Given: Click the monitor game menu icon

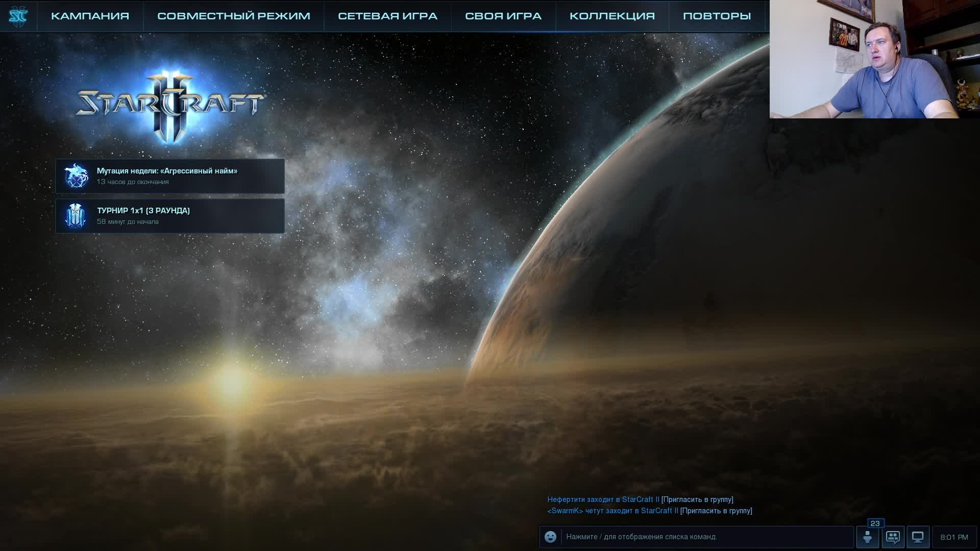Looking at the screenshot, I should [918, 537].
